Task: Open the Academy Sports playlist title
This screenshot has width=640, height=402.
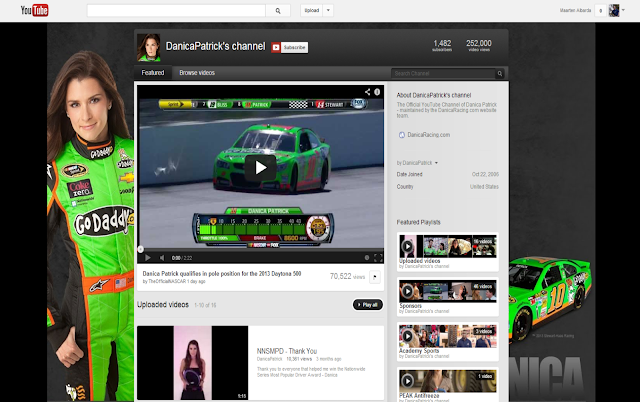Action: point(419,351)
